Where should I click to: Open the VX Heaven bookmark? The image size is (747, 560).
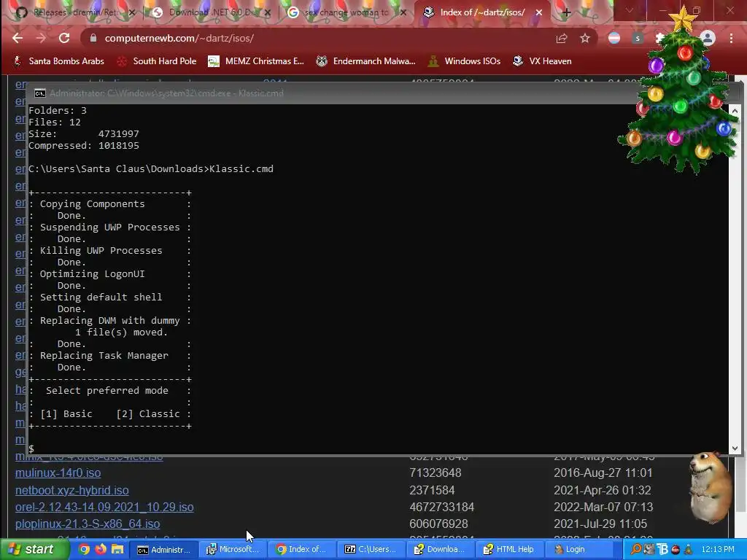coord(542,61)
